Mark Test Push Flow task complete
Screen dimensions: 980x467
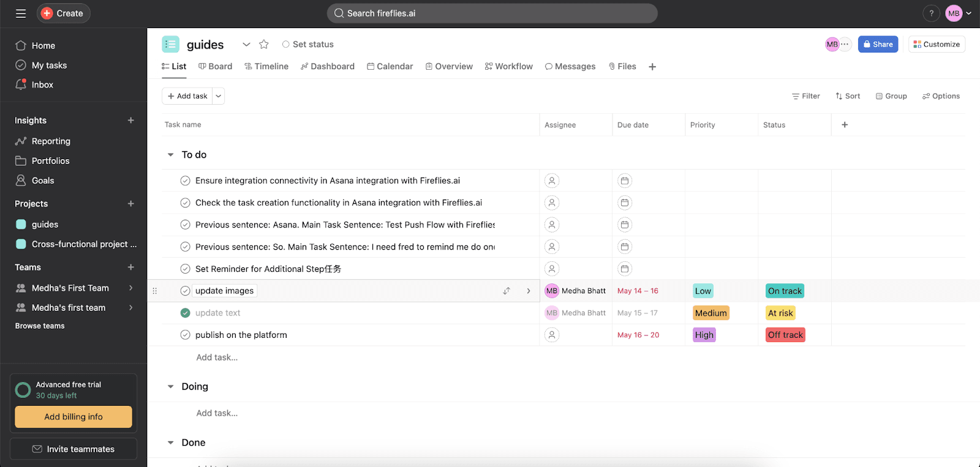(186, 225)
